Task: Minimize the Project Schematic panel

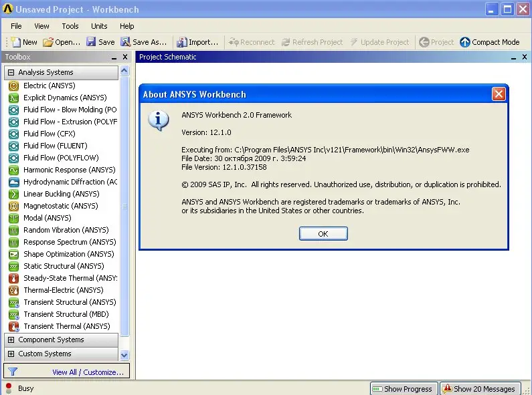Action: (514, 57)
